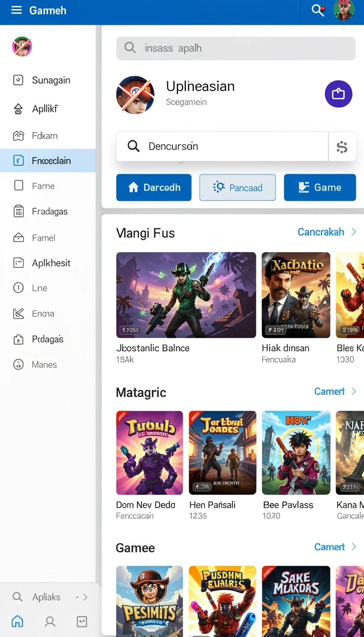Open the Hiak dinsan game cover
Screen dimensions: 364x637
(296, 295)
